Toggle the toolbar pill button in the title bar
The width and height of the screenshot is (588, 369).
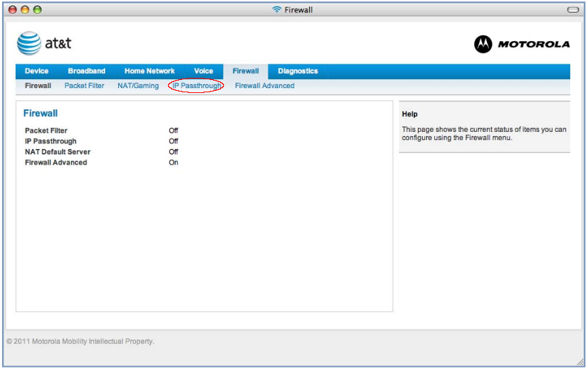click(573, 10)
